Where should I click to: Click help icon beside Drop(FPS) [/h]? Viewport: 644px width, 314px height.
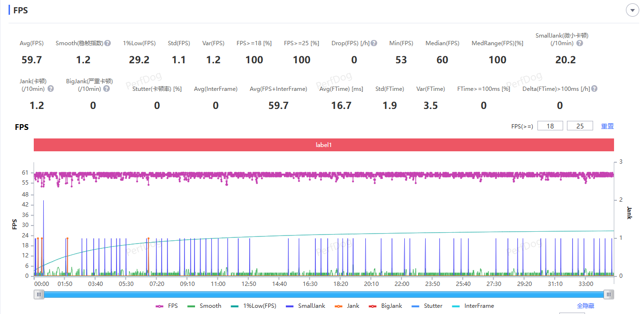pos(374,43)
